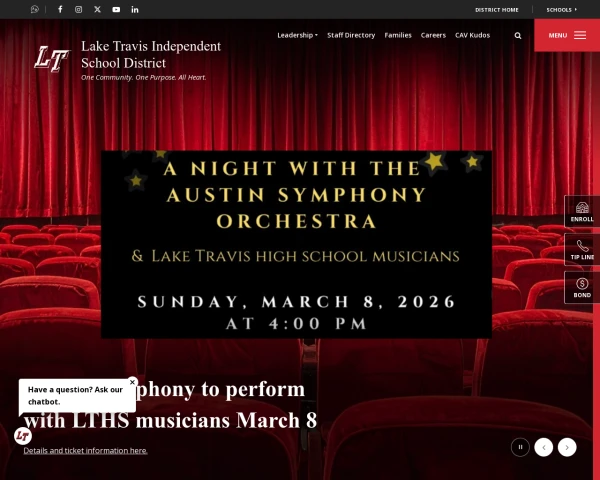Follow the Details and ticket information link
600x480 pixels.
(x=85, y=451)
